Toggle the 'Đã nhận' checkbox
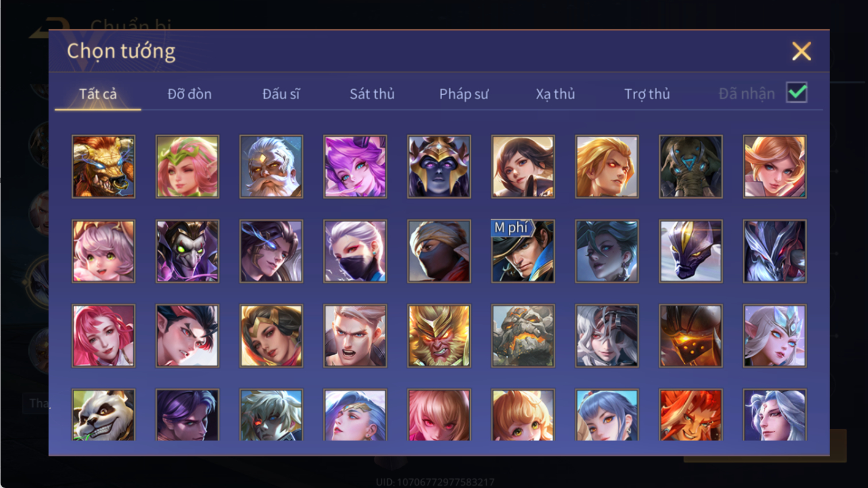868x488 pixels. point(797,93)
